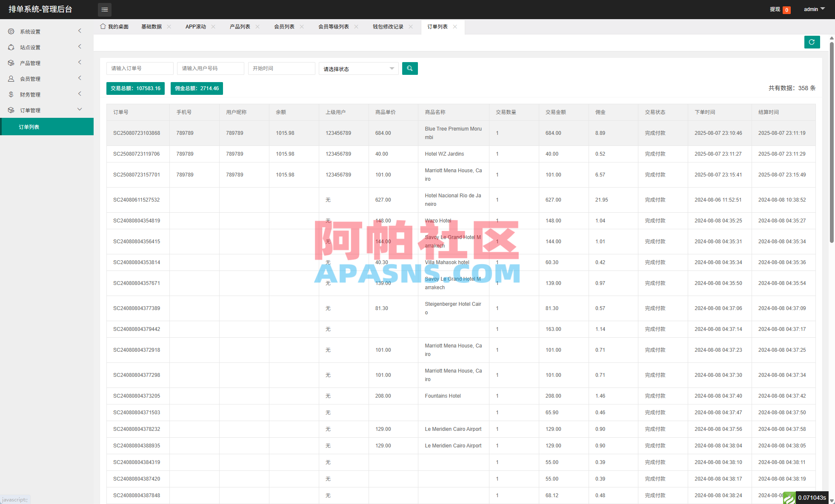Click the 请输入订单号 input field
Viewport: 835px width, 504px height.
[140, 68]
